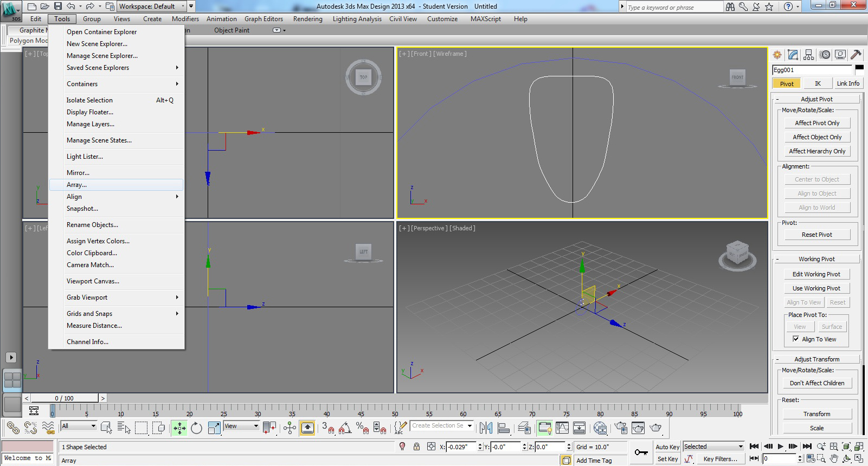Open the Material Editor icon
This screenshot has height=466, width=868.
(600, 428)
